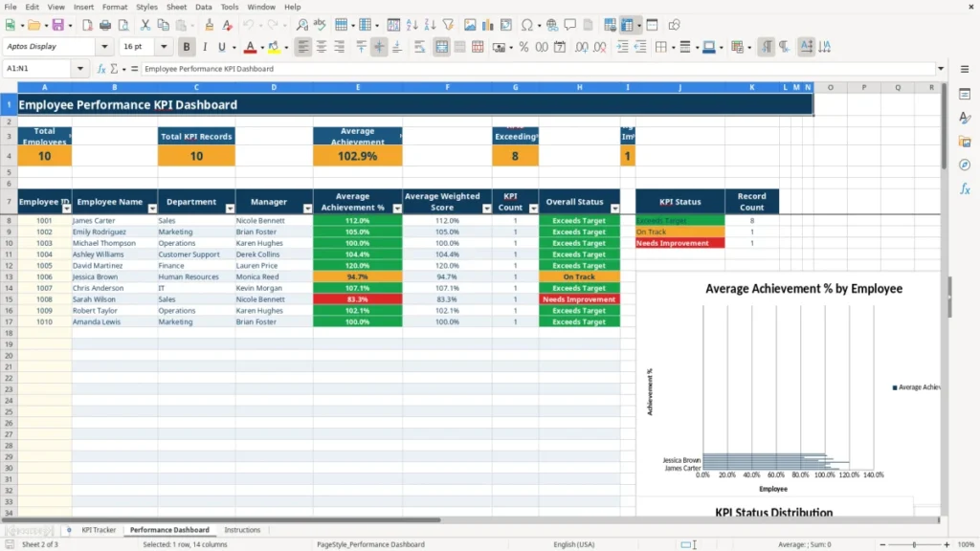Image resolution: width=980 pixels, height=551 pixels.
Task: Click Increase Indent icon
Action: (622, 47)
